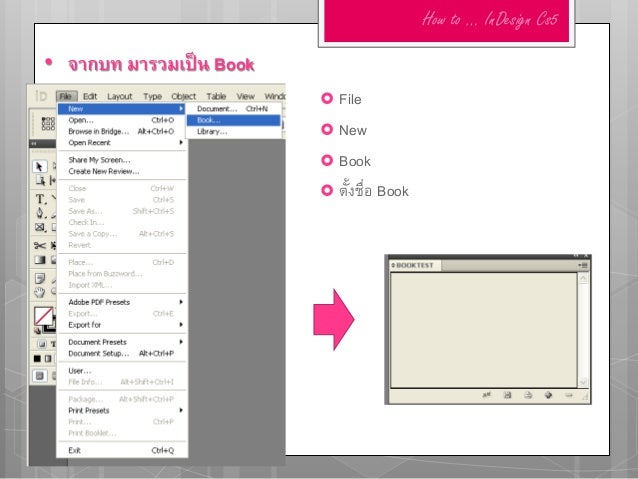Click the Fill swatch with red slash
The height and width of the screenshot is (479, 638).
44,316
